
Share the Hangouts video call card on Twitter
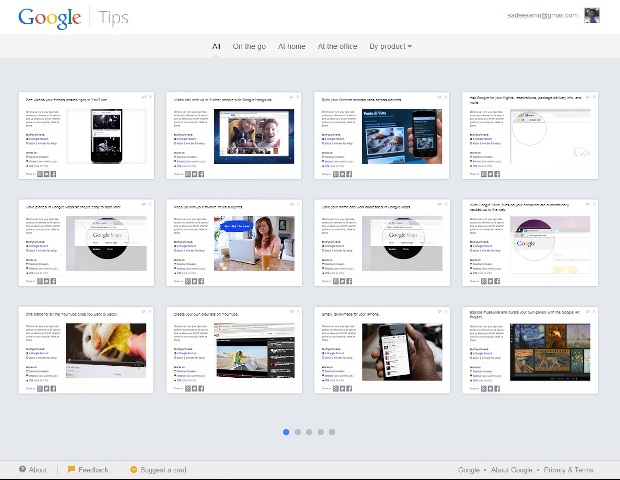pos(195,174)
